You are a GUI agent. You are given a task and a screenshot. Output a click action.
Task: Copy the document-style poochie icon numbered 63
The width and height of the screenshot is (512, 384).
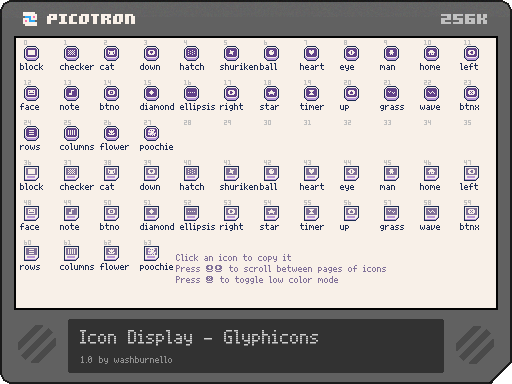(151, 253)
